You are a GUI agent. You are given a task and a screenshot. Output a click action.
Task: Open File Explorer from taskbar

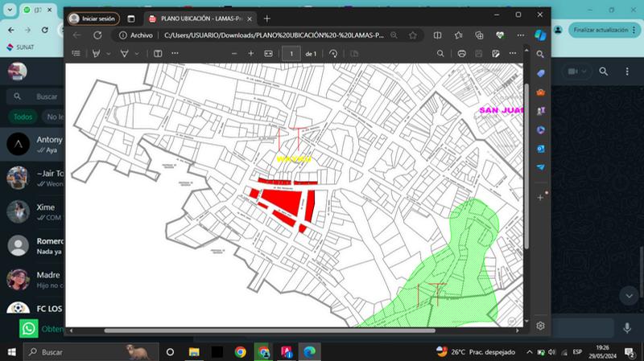(194, 352)
